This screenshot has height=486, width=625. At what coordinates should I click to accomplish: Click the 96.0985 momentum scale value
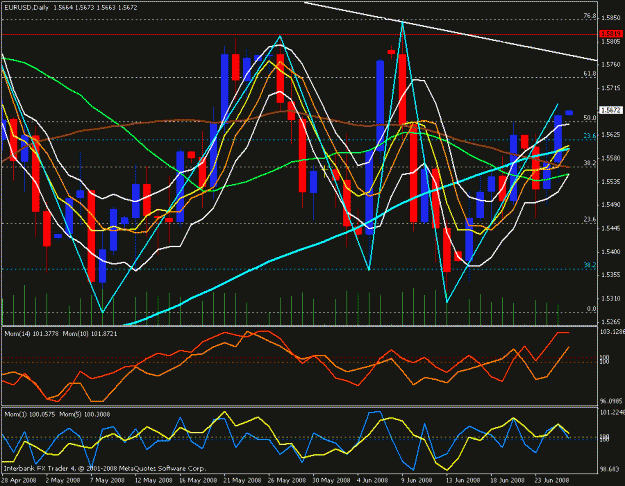coord(612,401)
